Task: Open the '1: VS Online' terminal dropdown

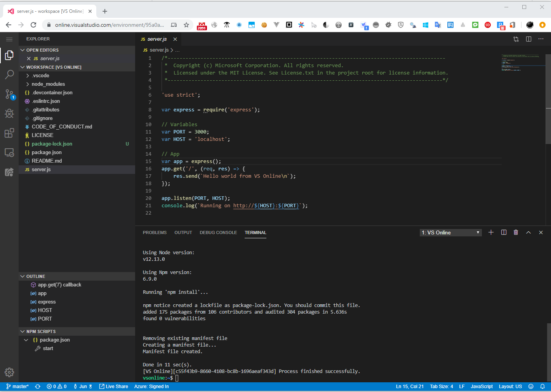Action: [450, 232]
